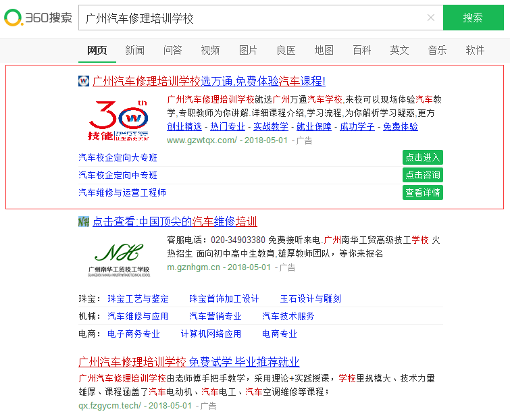This screenshot has height=420, width=510.
Task: Open the 汽车维修与运营工程师 link
Action: 122,192
